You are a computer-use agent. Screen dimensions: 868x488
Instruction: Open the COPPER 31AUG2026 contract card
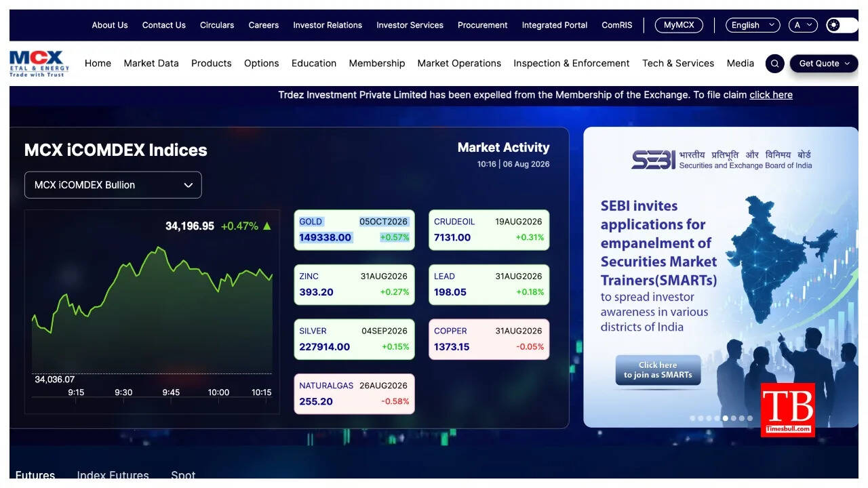(489, 340)
